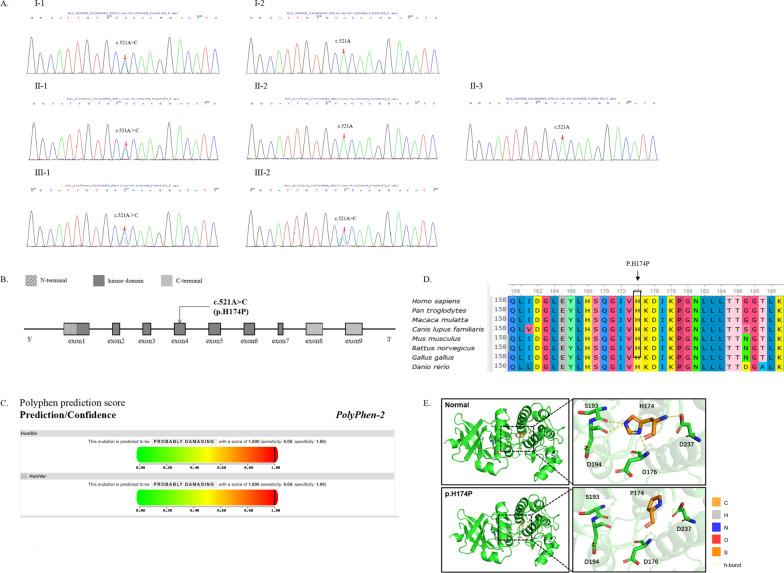Click PROBABLY DAMAGING label under HumVar

tap(184, 484)
